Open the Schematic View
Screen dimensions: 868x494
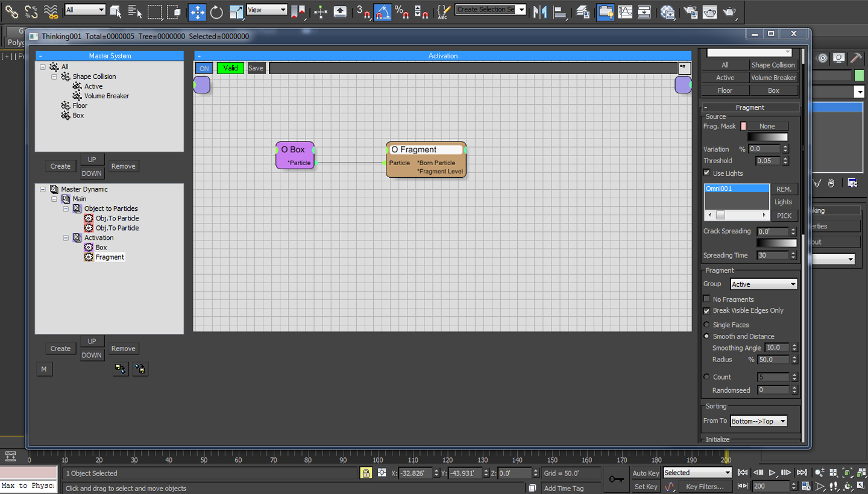point(644,11)
